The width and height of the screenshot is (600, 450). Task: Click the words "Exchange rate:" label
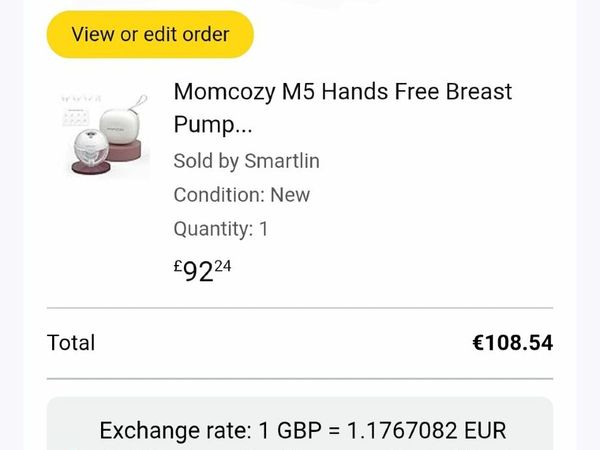pyautogui.click(x=175, y=430)
